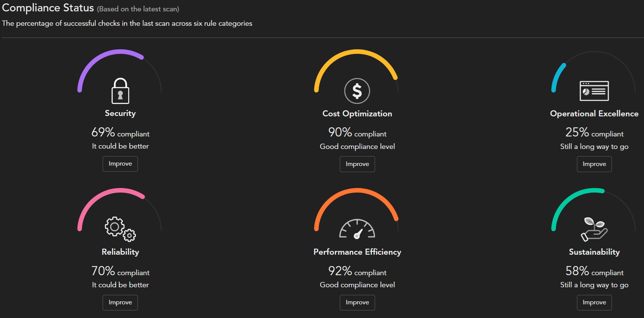Click the Operational Excellence dashboard icon
This screenshot has height=318, width=644.
pyautogui.click(x=594, y=91)
